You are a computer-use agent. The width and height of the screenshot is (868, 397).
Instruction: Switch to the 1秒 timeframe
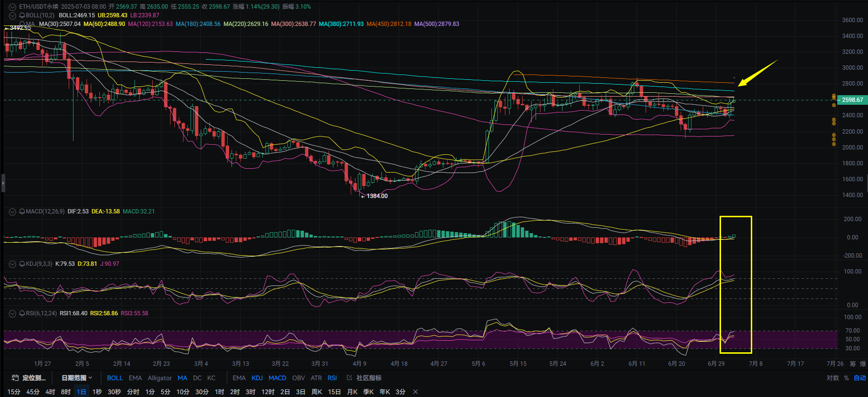tap(97, 392)
